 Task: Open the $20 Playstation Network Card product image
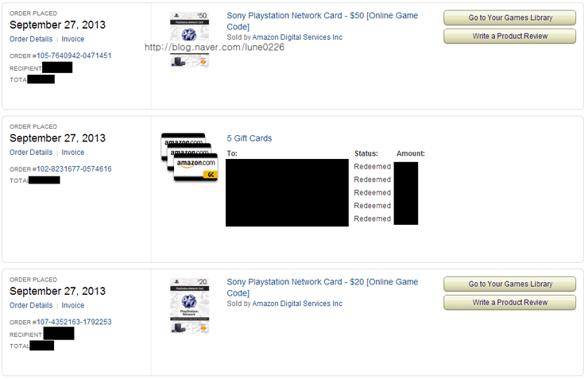coord(190,306)
